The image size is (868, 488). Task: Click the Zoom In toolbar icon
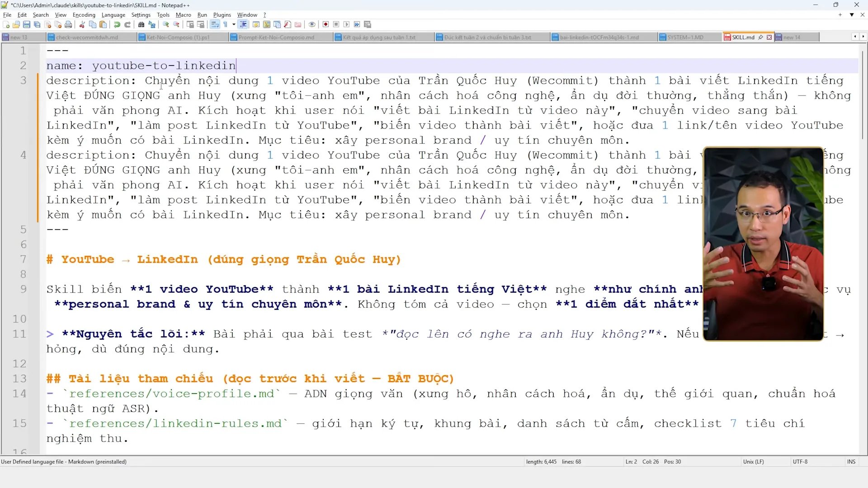[166, 24]
